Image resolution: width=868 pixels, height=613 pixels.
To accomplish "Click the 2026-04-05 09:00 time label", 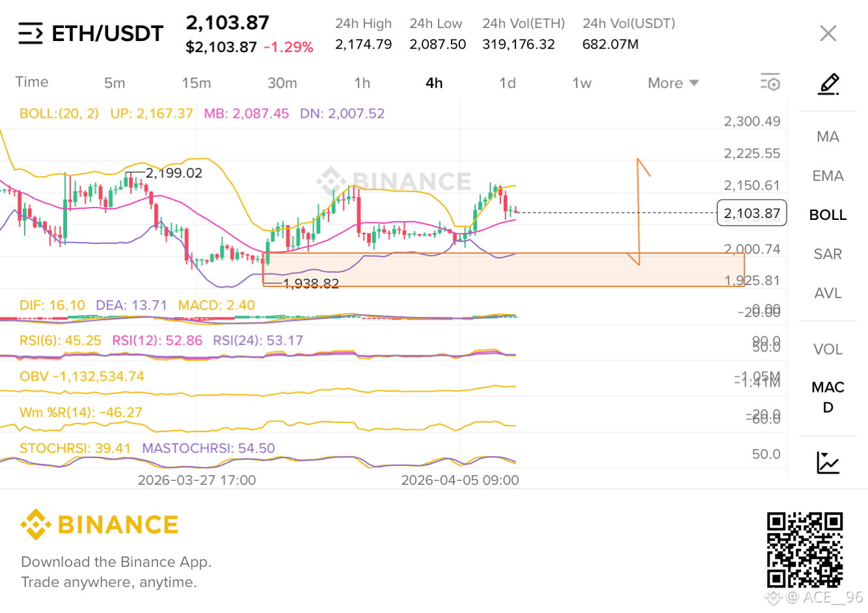I will click(460, 480).
